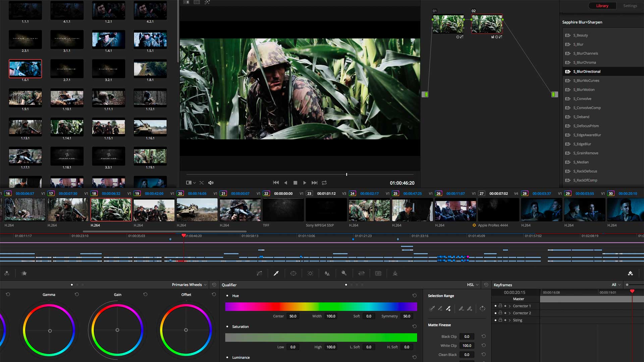Reset the Hue qualifier
The height and width of the screenshot is (362, 644).
pos(414,296)
